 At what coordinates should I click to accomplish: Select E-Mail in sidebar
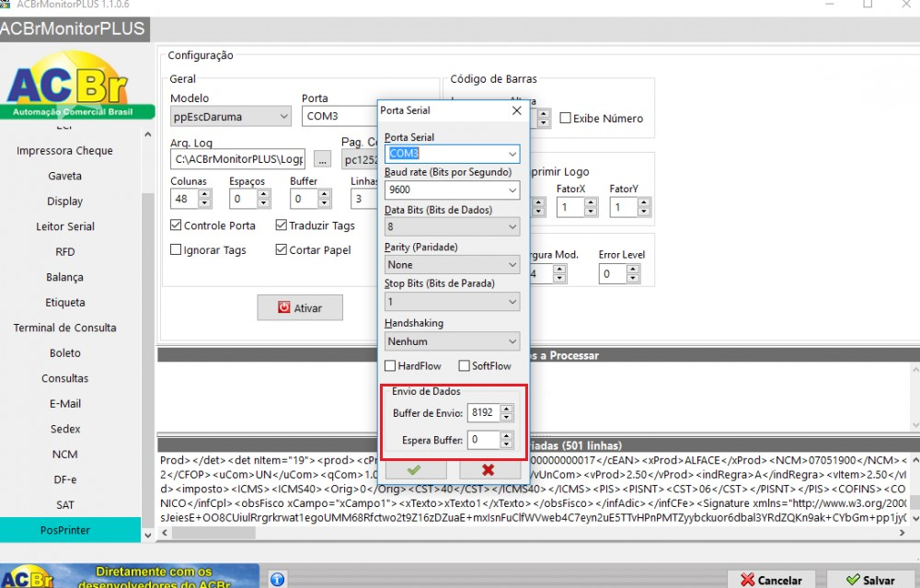click(64, 403)
